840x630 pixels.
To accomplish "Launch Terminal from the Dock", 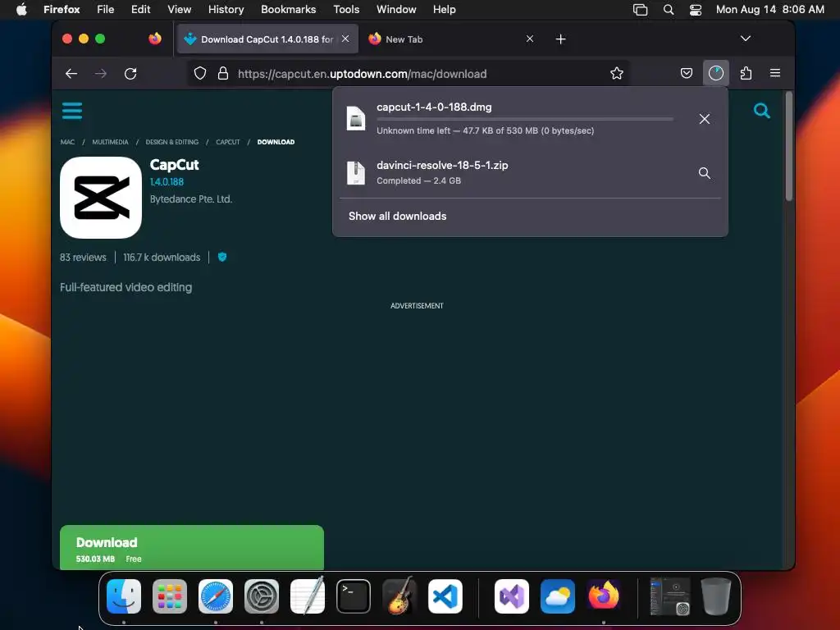I will tap(354, 596).
